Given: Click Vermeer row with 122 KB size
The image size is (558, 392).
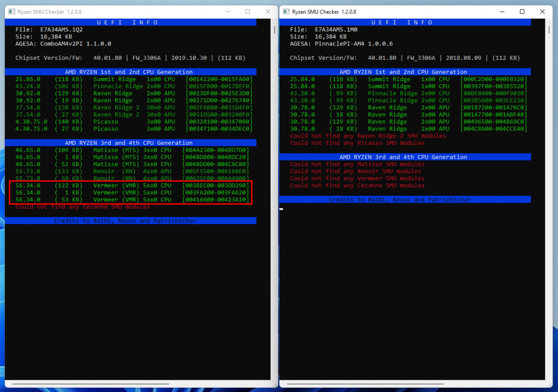Looking at the screenshot, I should click(x=132, y=185).
